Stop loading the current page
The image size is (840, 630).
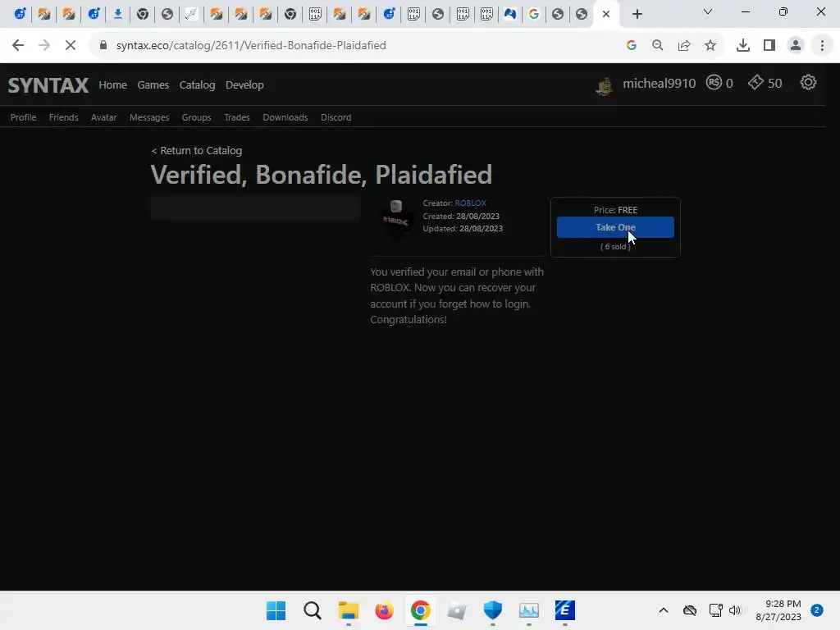[71, 46]
